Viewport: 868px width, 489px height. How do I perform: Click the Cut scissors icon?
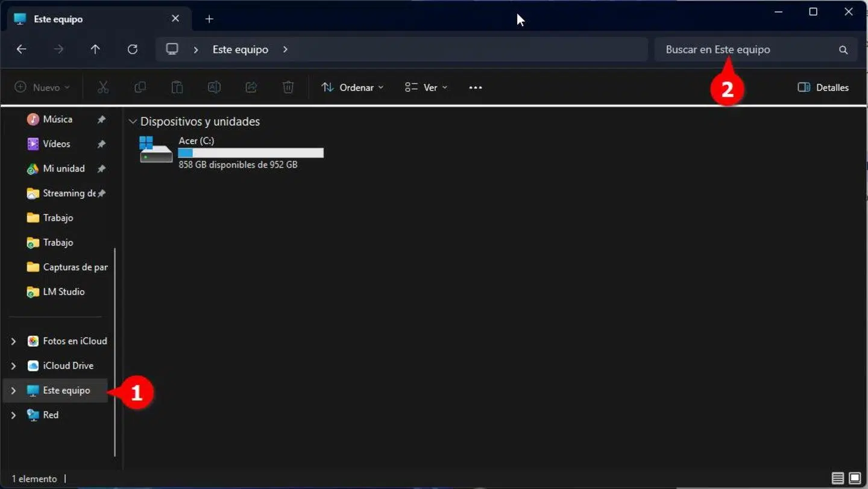[103, 87]
